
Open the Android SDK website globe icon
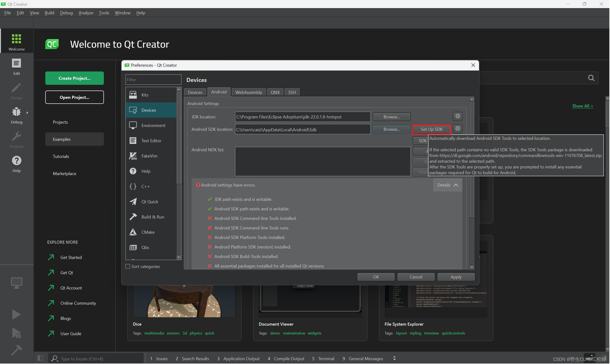click(x=458, y=129)
